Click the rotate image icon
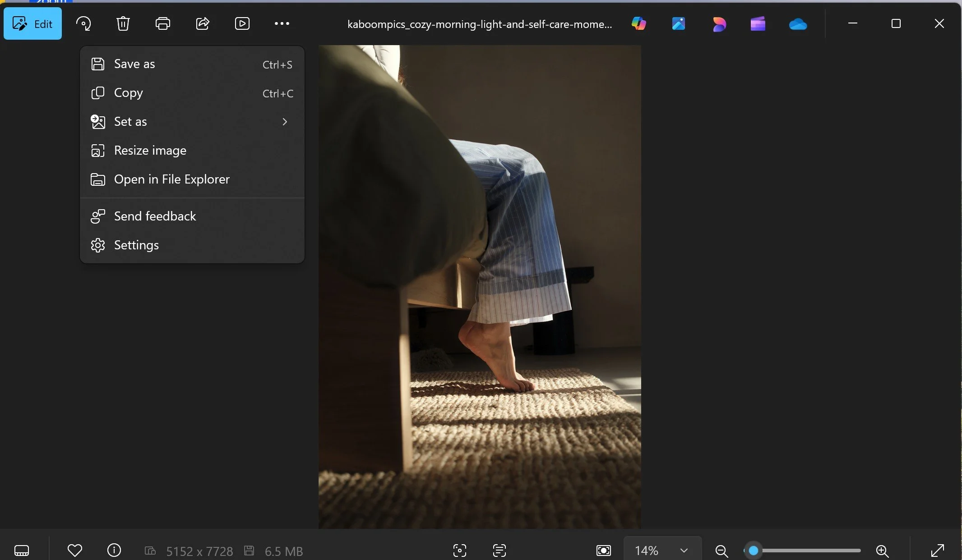Screen dimensions: 962x560 click(83, 23)
